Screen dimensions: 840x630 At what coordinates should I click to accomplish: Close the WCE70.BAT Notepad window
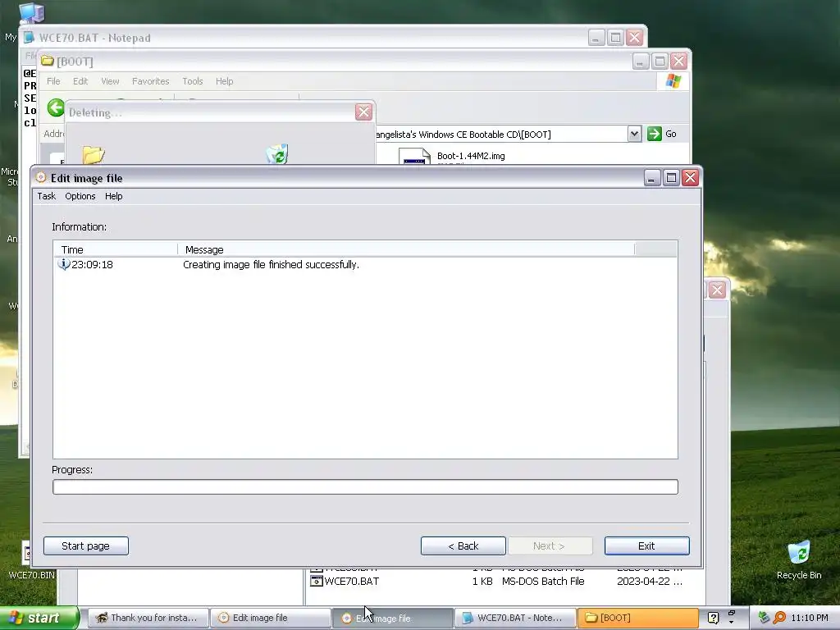(634, 38)
